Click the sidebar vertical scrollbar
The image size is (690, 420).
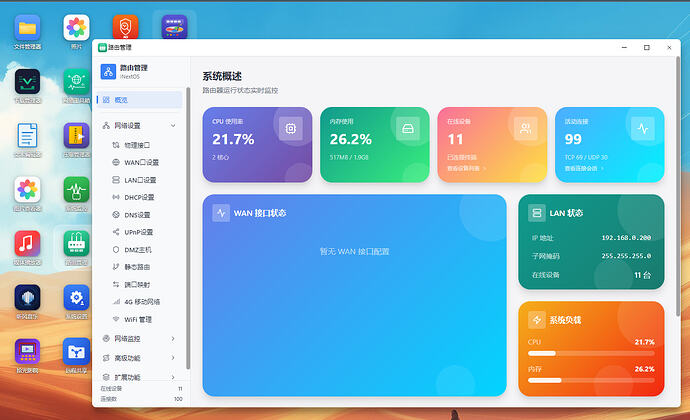(188, 228)
